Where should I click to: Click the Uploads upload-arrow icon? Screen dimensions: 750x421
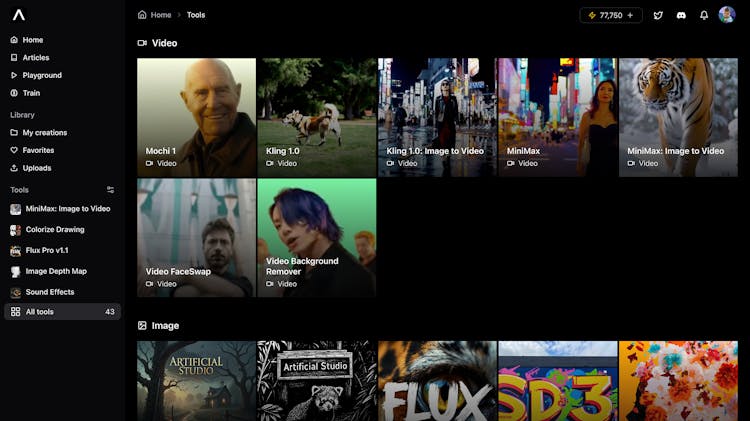tap(14, 168)
